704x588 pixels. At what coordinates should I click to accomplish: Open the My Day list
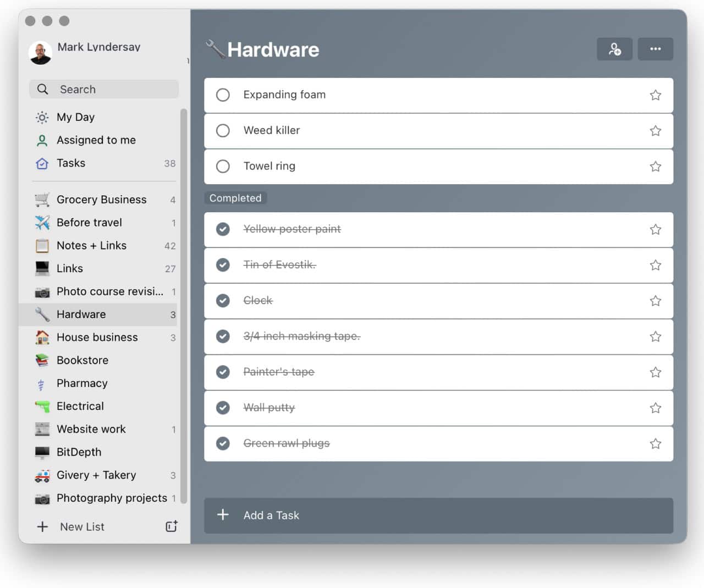[x=75, y=117]
